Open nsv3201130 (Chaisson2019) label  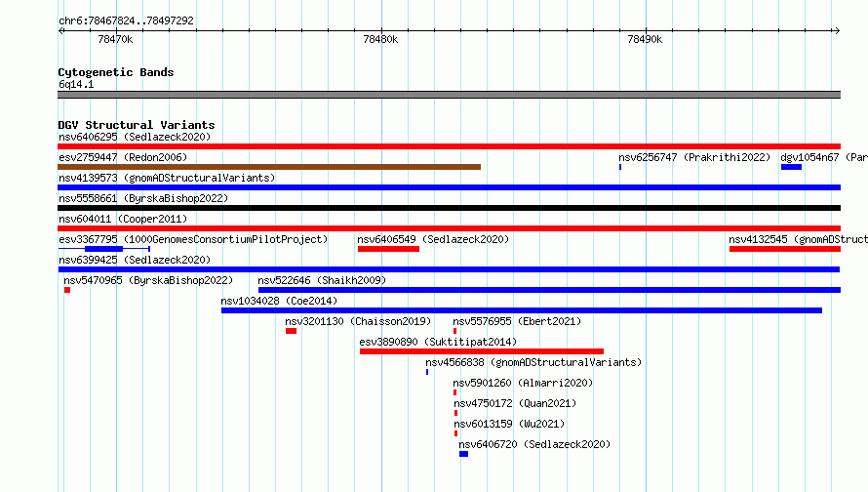tap(358, 321)
